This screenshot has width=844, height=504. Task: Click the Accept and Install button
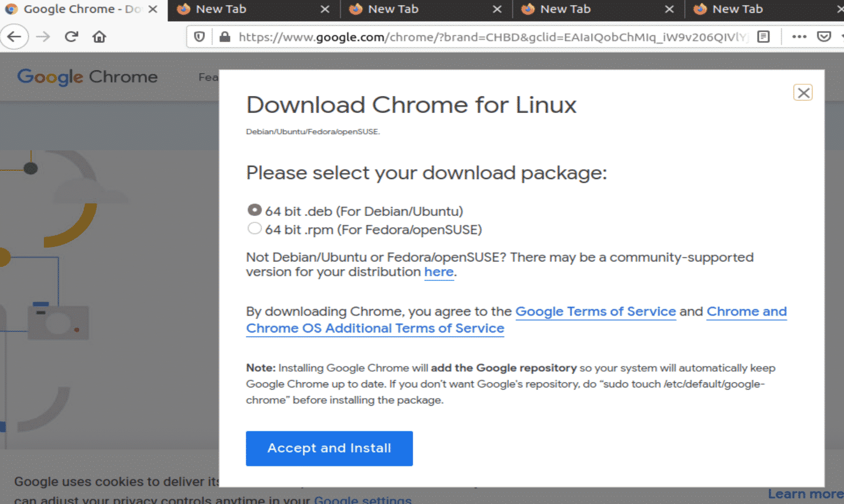pyautogui.click(x=329, y=448)
